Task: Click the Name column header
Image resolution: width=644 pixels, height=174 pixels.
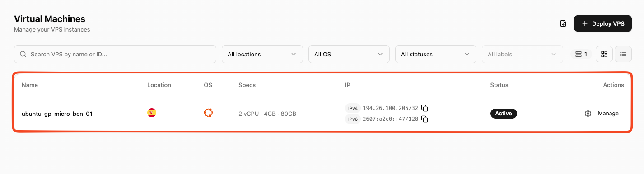Action: pos(30,85)
